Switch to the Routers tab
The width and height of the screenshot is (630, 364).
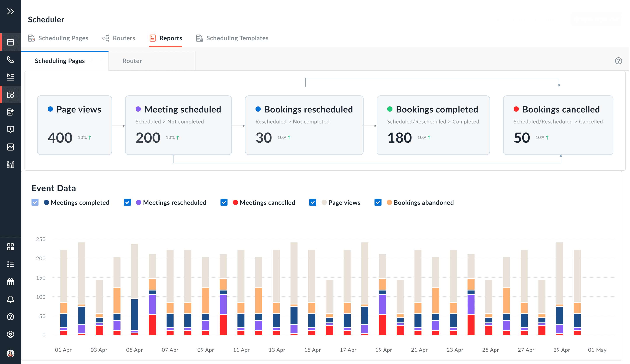119,38
